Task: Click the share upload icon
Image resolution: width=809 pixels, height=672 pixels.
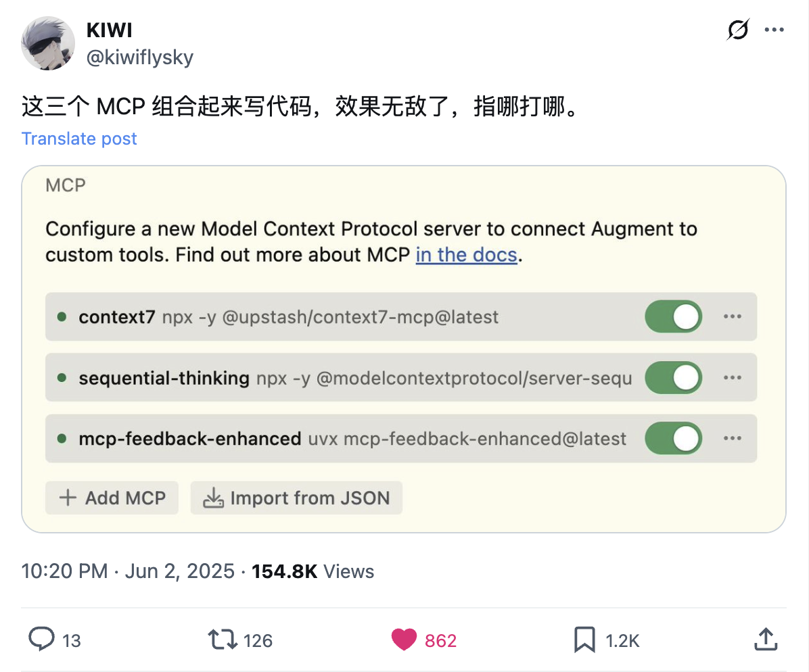Action: click(764, 639)
